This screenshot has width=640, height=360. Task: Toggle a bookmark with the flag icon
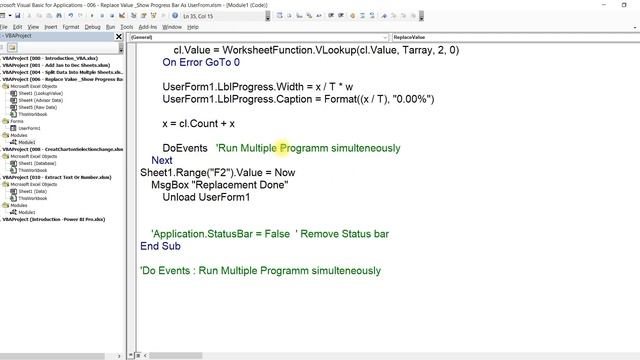384,16
